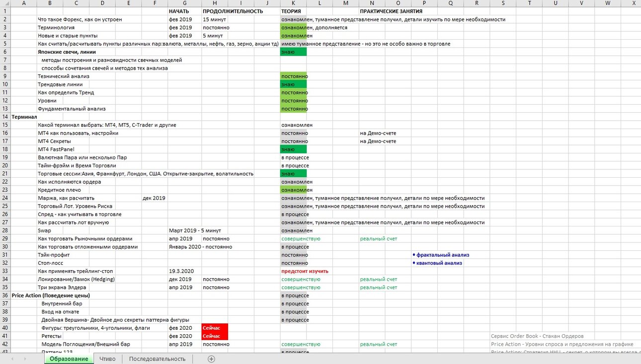
Task: Select the 'дек 2019' cell in the Маржа row
Action: (154, 198)
